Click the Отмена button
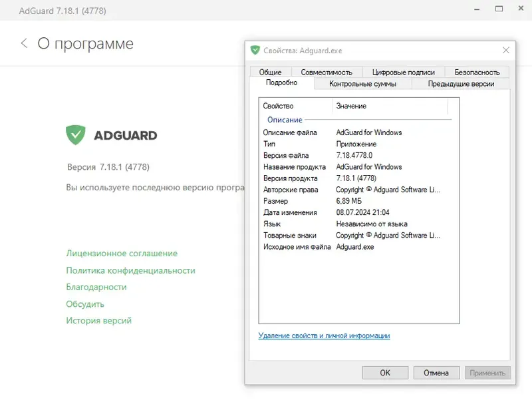Image resolution: width=532 pixels, height=406 pixels. click(x=436, y=373)
